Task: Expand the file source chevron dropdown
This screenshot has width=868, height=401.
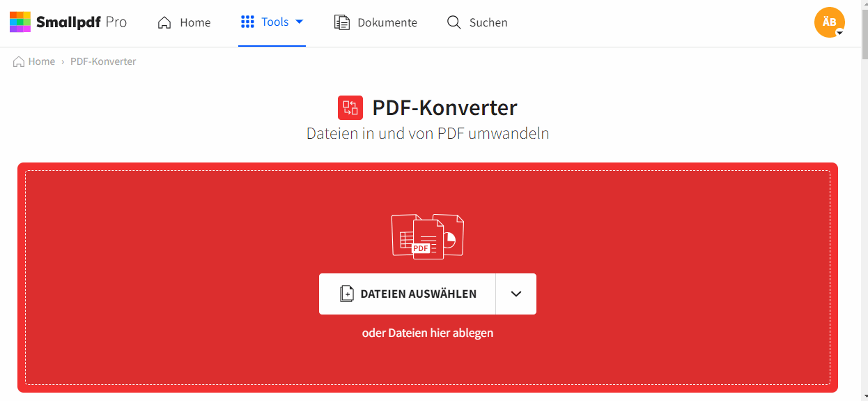Action: (x=516, y=294)
